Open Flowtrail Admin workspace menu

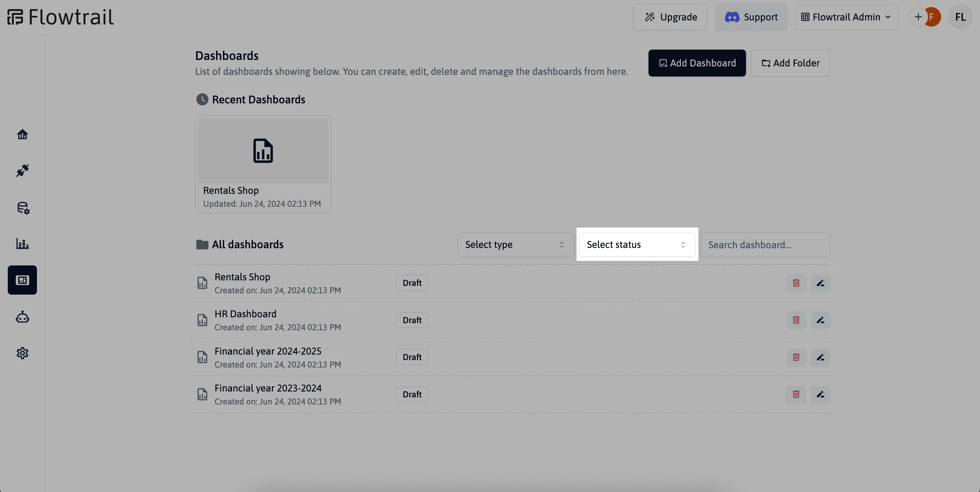[x=846, y=17]
